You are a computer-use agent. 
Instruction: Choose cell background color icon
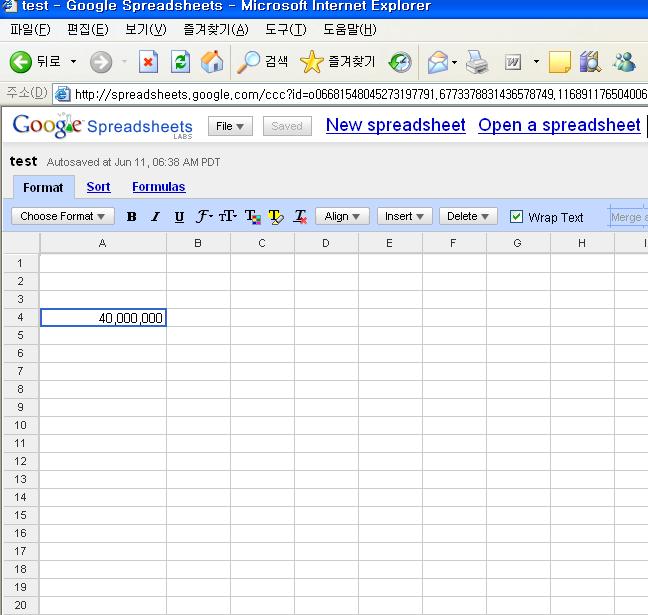[276, 217]
